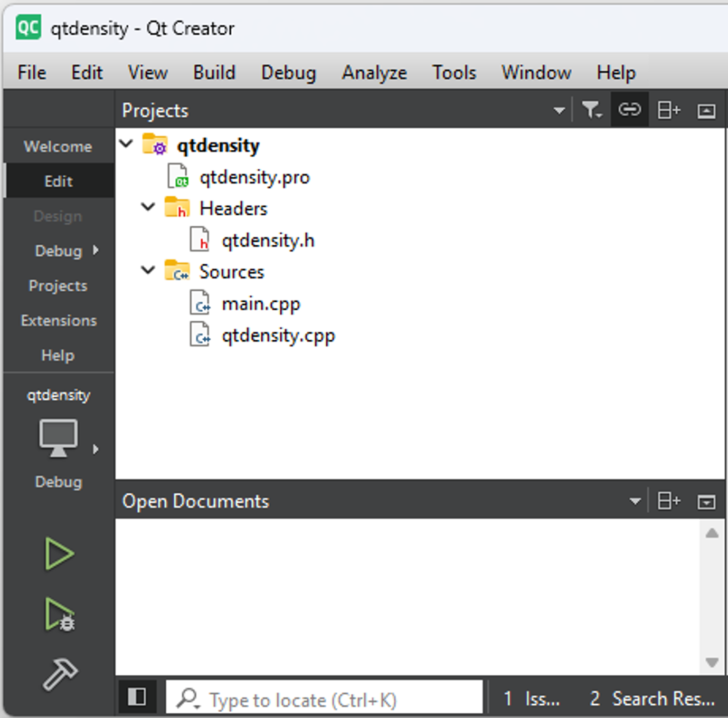Open the Analyze menu
This screenshot has height=718, width=728.
[374, 72]
